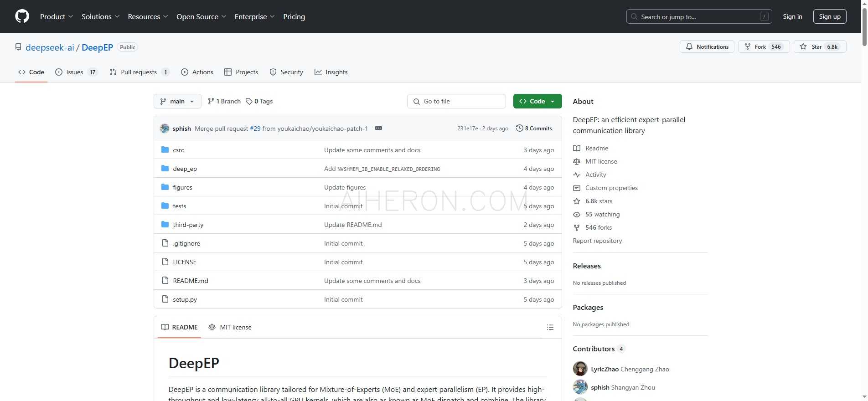The width and height of the screenshot is (868, 401).
Task: Open the main branch selector dropdown
Action: click(x=177, y=101)
